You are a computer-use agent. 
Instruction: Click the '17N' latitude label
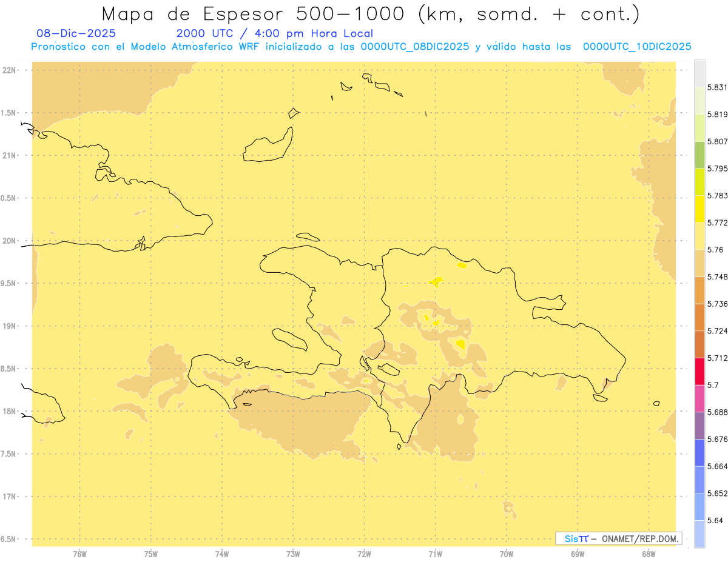point(10,497)
